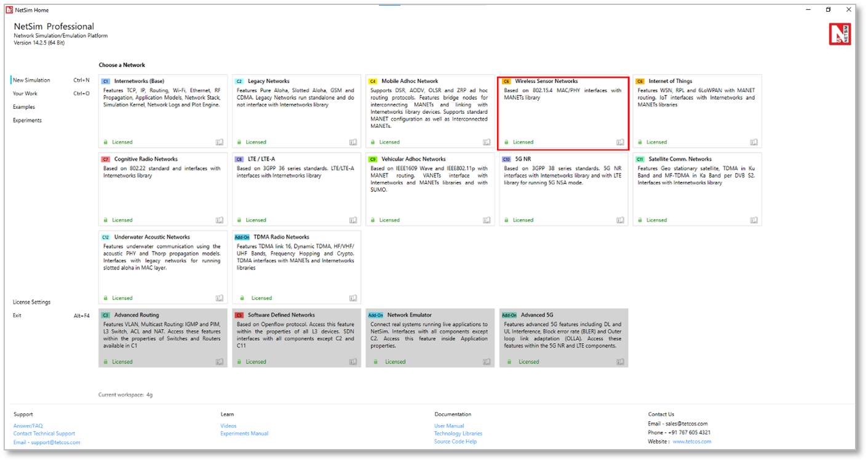Click documentation icon on 5G NR card
The height and width of the screenshot is (462, 868).
click(620, 220)
